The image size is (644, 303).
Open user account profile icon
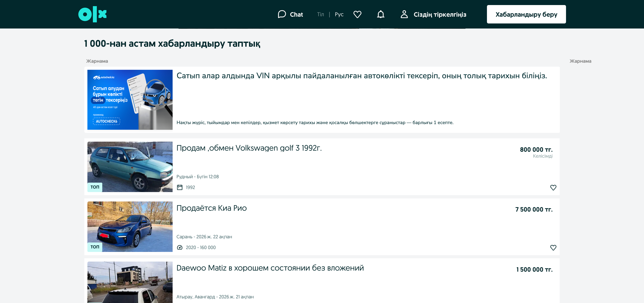[404, 14]
